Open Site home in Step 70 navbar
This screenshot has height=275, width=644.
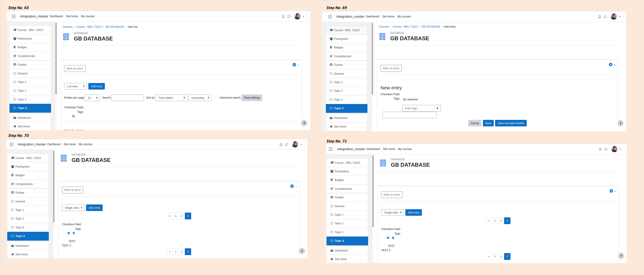point(70,144)
